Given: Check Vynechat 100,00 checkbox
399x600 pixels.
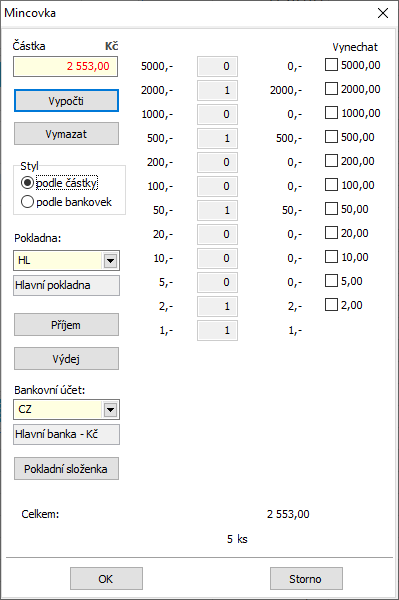Looking at the screenshot, I should tap(331, 185).
